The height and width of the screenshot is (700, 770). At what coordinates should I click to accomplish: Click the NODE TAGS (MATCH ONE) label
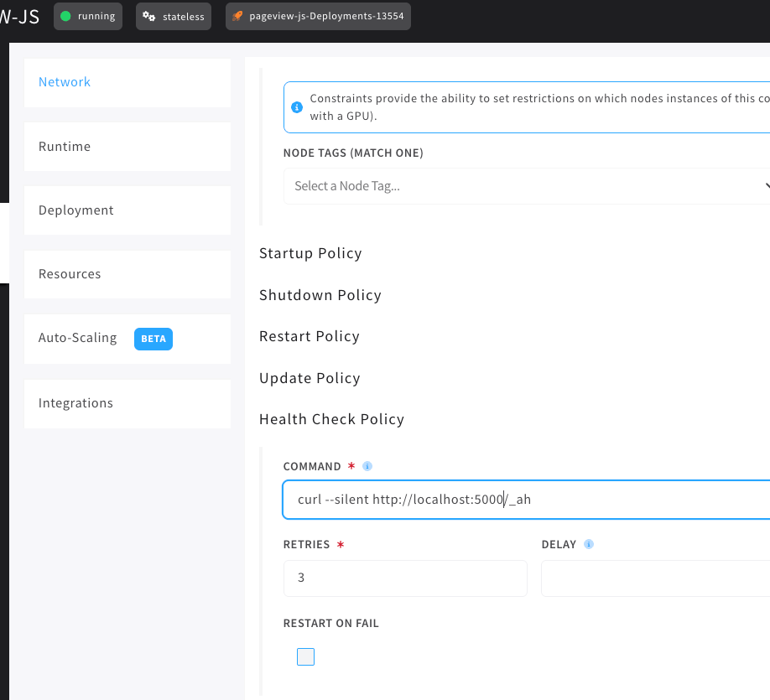tap(353, 153)
